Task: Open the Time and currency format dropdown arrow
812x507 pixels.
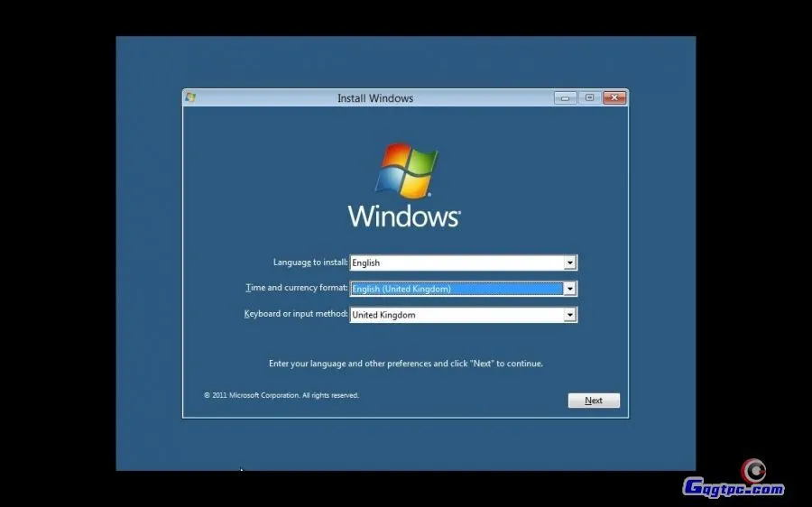Action: pos(569,289)
